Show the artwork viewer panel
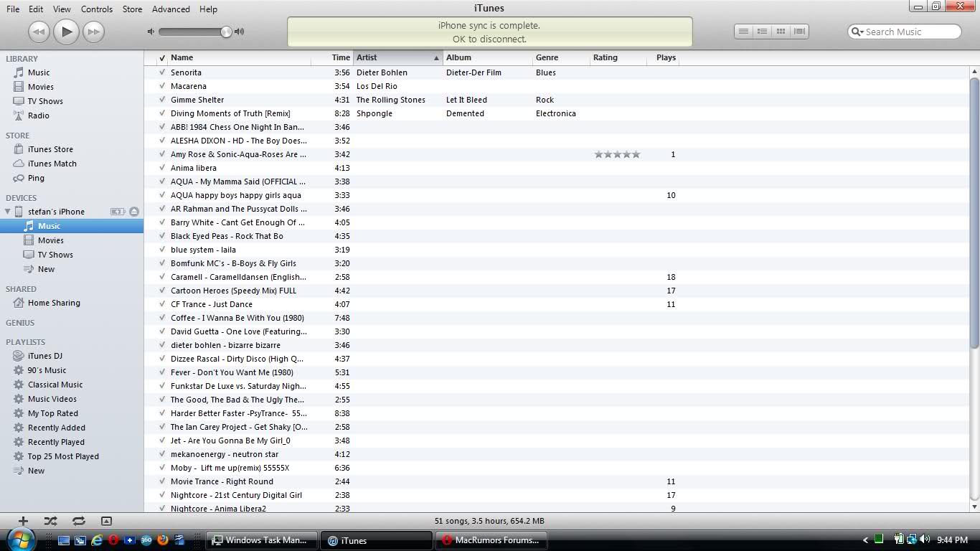The height and width of the screenshot is (551, 980). point(106,521)
